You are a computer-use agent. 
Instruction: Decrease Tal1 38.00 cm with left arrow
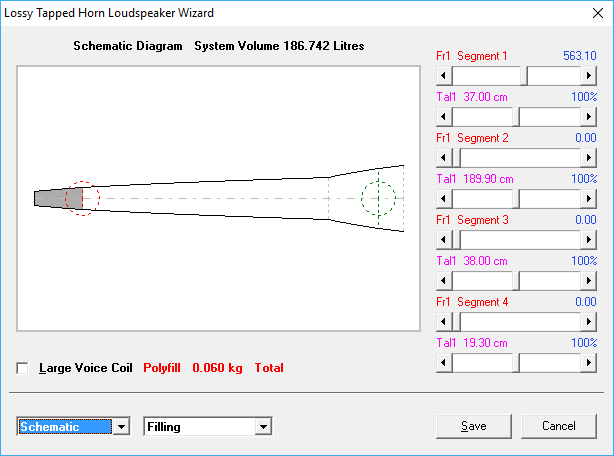[444, 281]
